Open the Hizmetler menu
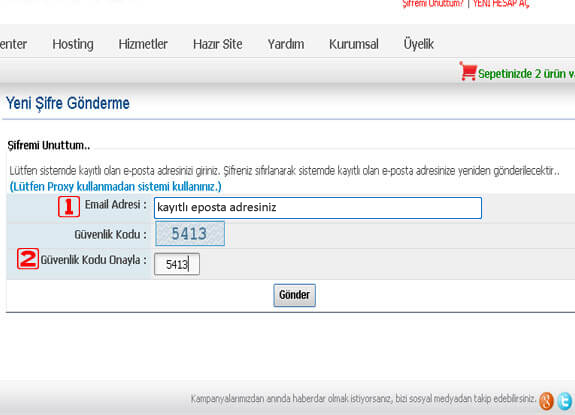The width and height of the screenshot is (575, 415). tap(143, 44)
